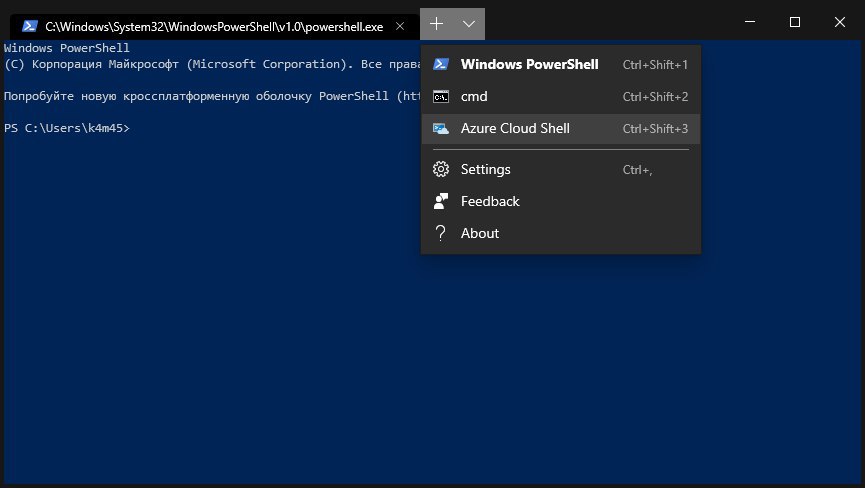Collapse the new tab dropdown chevron

pyautogui.click(x=469, y=24)
